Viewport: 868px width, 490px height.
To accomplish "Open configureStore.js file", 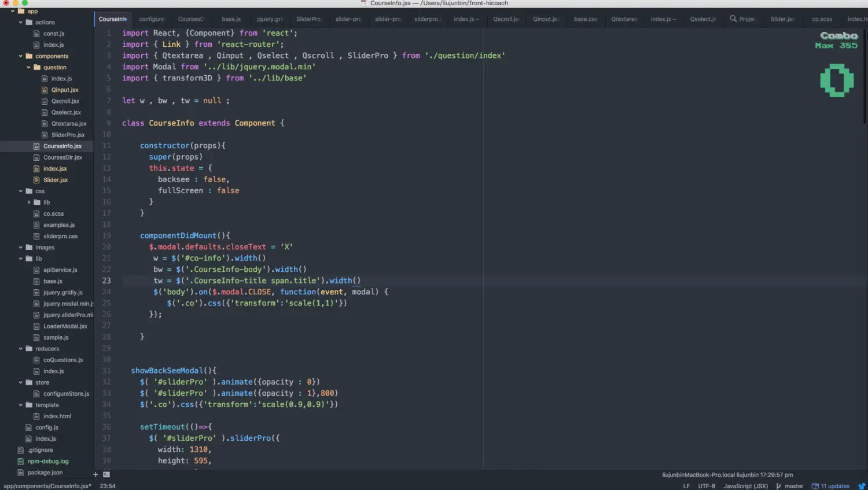I will (x=67, y=394).
